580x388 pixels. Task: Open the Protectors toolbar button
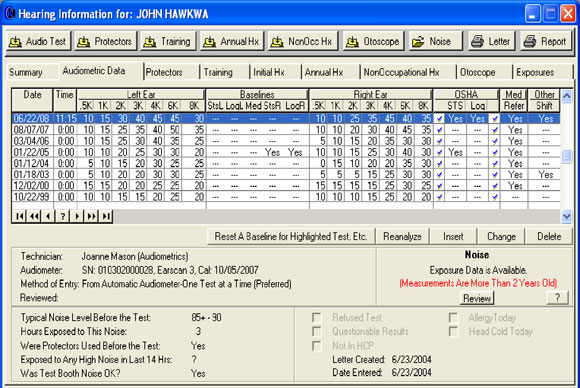106,41
